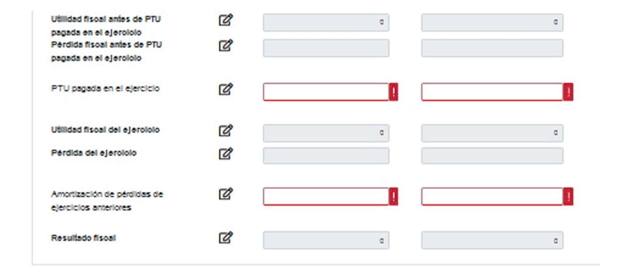Click first Utilidad fiscal del ejercicio field
The image size is (644, 276).
point(326,133)
